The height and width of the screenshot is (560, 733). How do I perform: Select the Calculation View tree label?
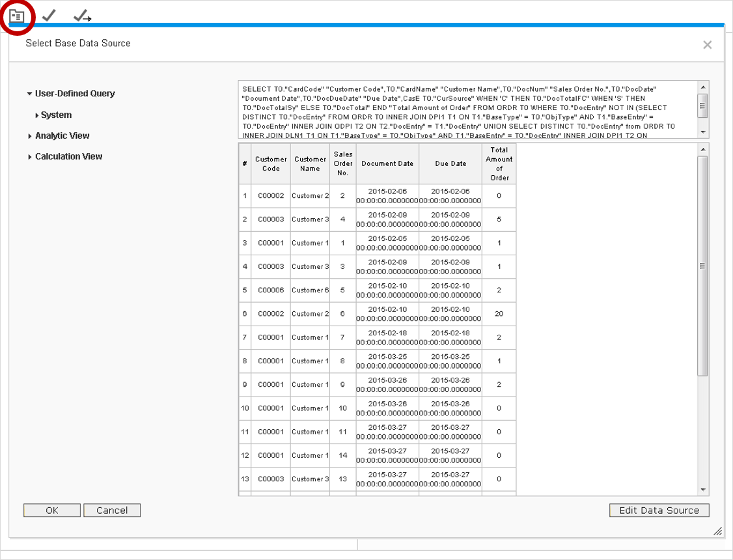click(x=68, y=156)
